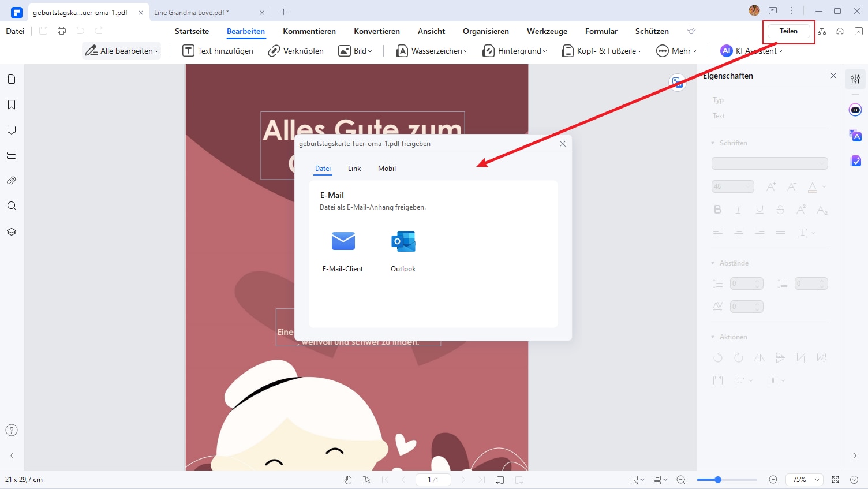Click the help question mark icon

(x=12, y=430)
